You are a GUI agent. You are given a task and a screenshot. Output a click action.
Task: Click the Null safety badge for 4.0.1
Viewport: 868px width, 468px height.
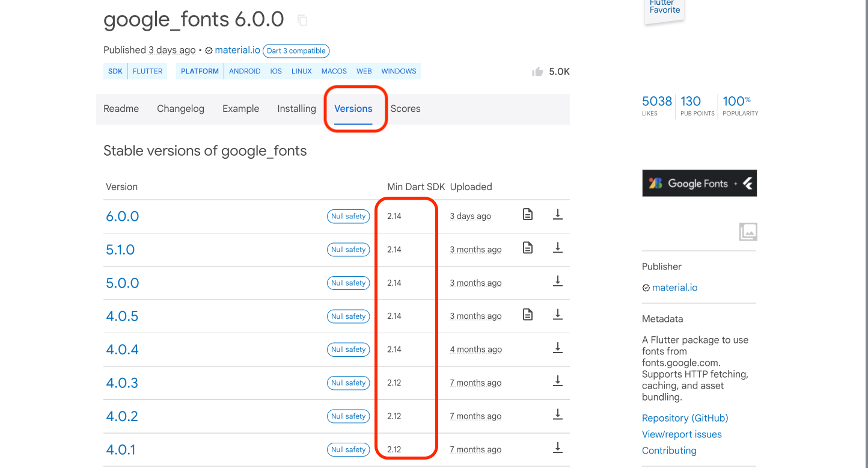349,450
